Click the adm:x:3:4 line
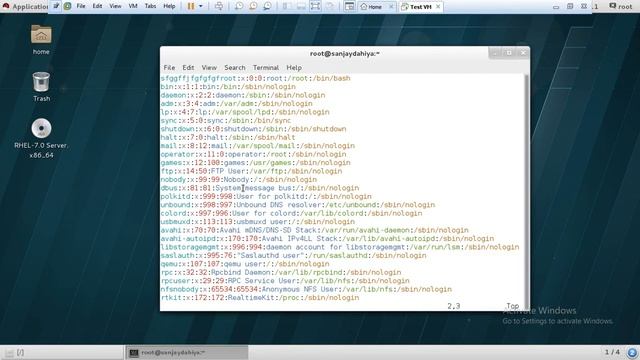Screen dimensions: 640x360 tap(237, 104)
